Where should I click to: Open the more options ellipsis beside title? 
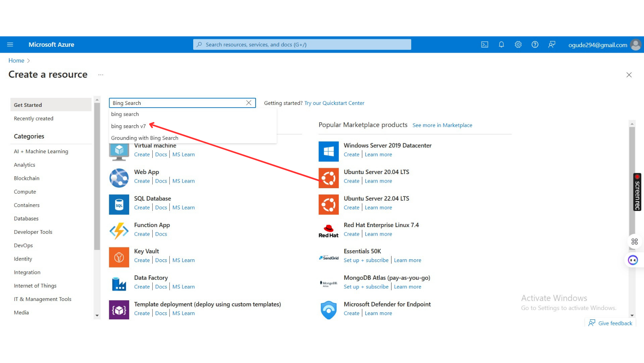pos(101,75)
